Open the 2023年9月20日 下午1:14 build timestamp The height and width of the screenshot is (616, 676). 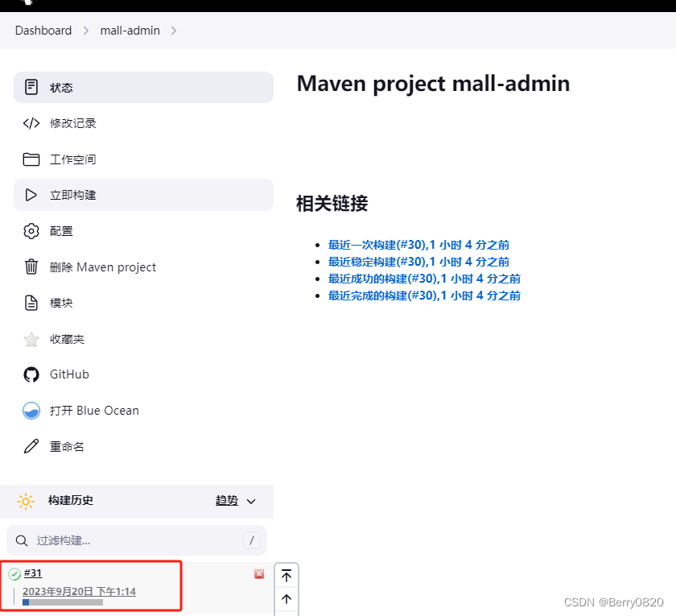tap(80, 591)
